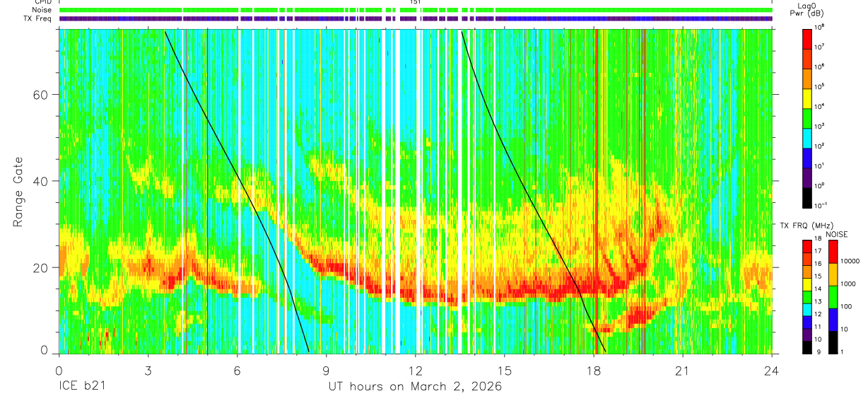
Task: Click the yellow segment of the Lag0 Pwr colorbar
Action: tap(807, 99)
